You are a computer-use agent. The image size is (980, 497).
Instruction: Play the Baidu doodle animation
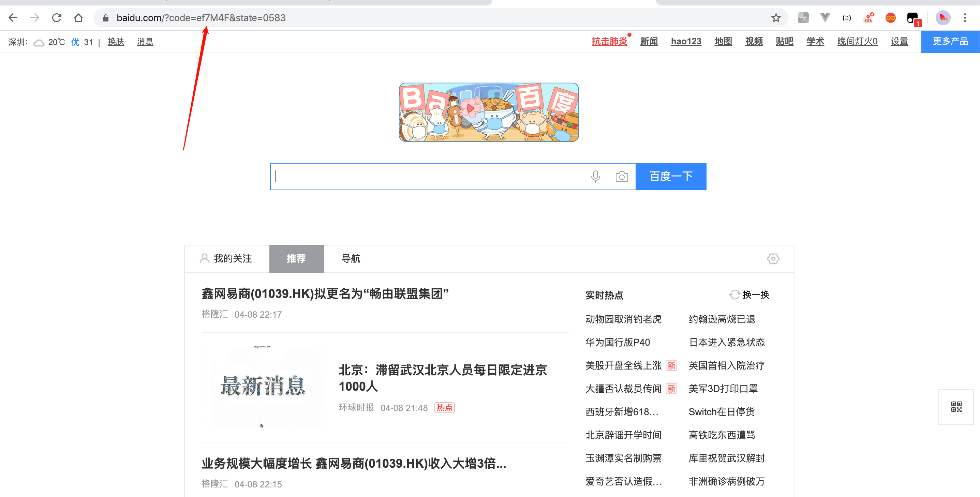[x=471, y=109]
